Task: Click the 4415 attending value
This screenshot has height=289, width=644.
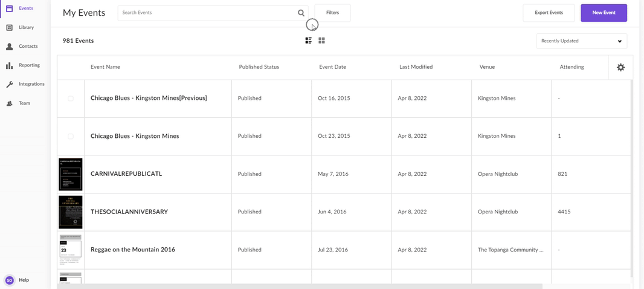Action: click(x=564, y=212)
